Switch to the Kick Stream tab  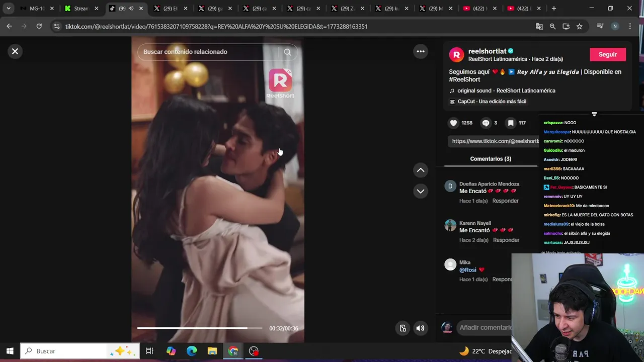[x=79, y=9]
